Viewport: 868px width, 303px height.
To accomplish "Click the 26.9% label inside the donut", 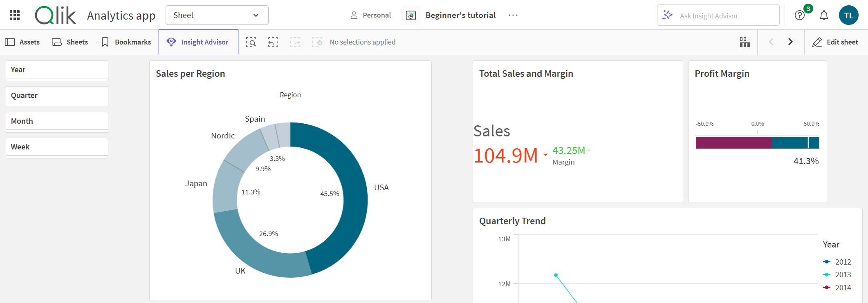I will click(269, 234).
